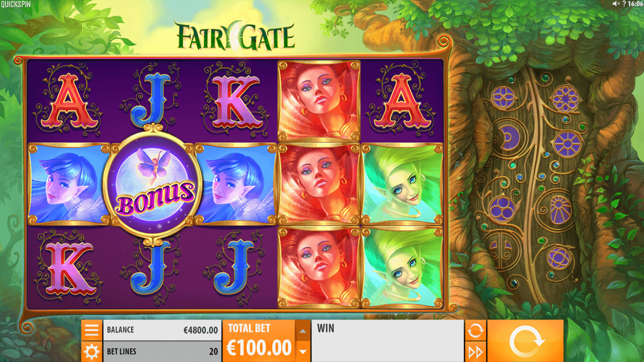The width and height of the screenshot is (644, 362).
Task: Mute the game sound speaker icon
Action: 616,4
